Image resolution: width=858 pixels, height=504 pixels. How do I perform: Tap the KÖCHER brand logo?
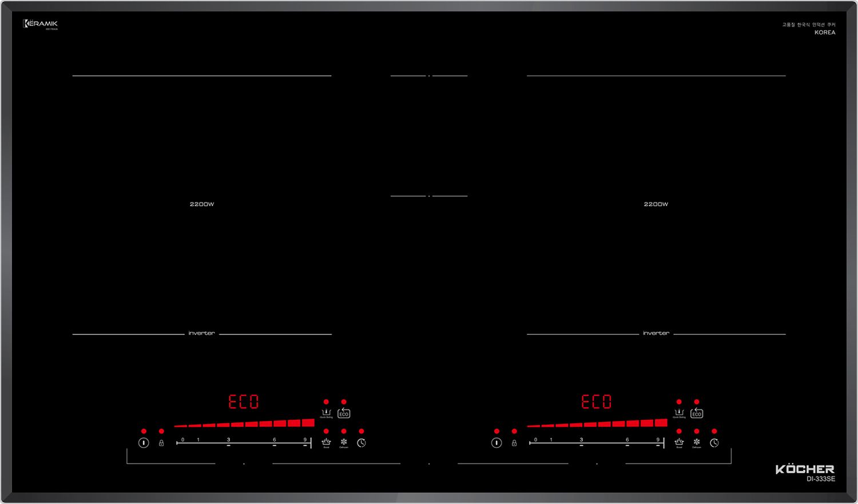pos(805,469)
